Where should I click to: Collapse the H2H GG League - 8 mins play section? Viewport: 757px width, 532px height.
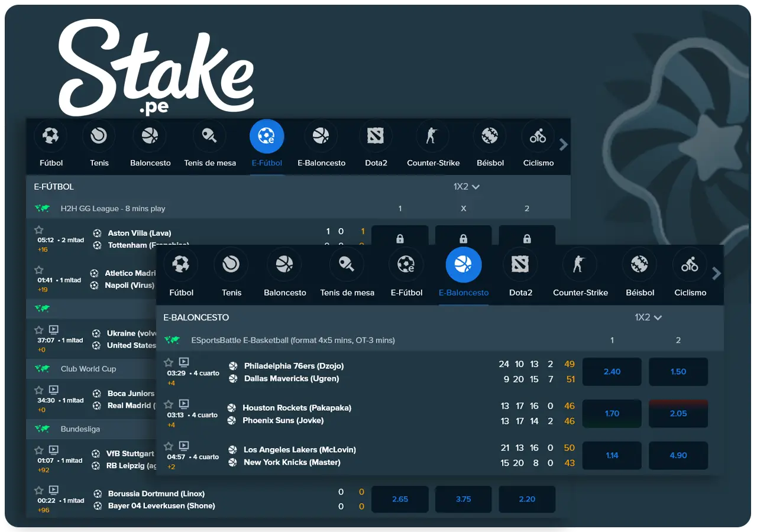[298, 209]
